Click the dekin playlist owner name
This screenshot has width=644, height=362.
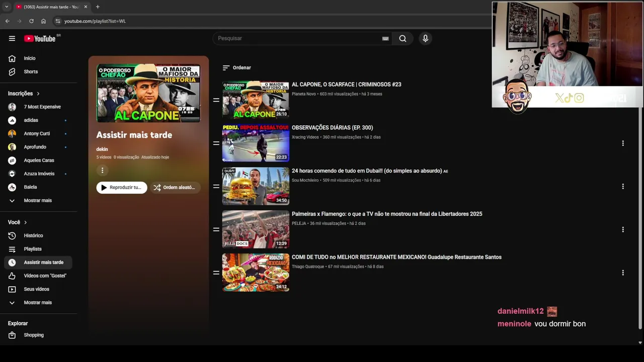(x=102, y=149)
